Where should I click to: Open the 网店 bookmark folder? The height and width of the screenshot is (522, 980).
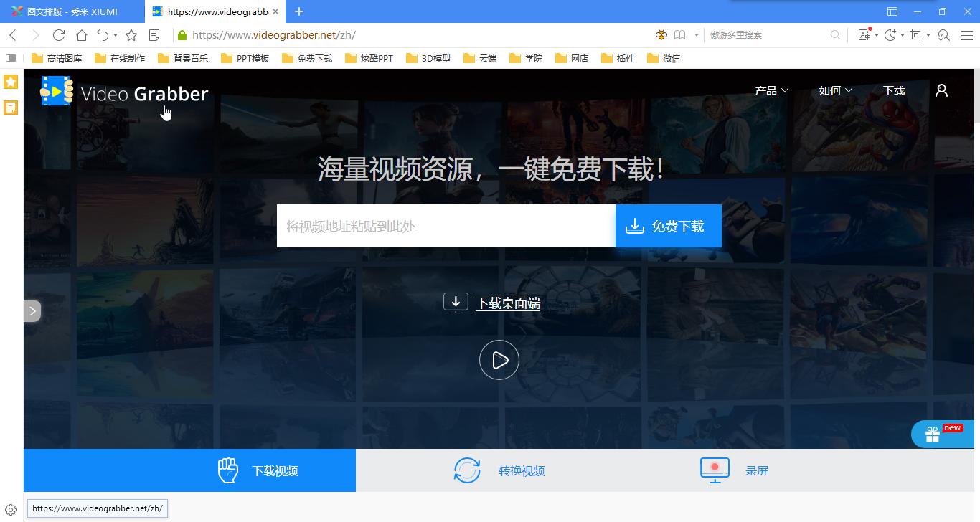pos(572,58)
